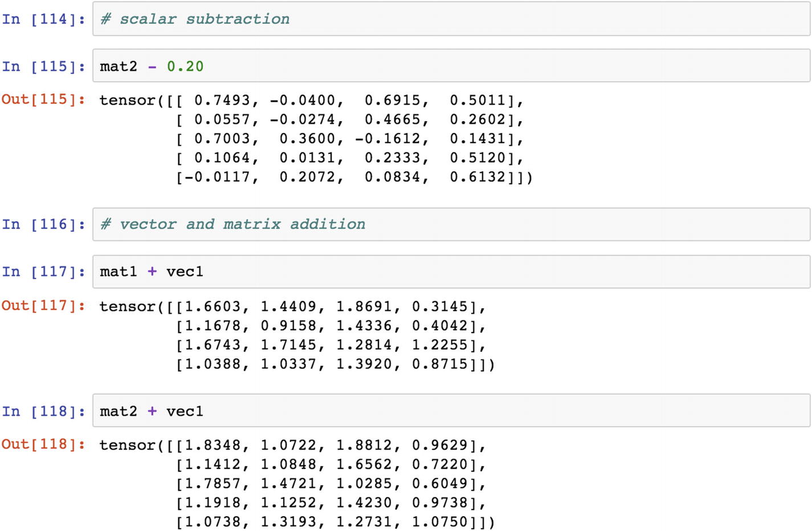Click value 1.0722 in Out[118]
812x531 pixels.
tap(288, 445)
